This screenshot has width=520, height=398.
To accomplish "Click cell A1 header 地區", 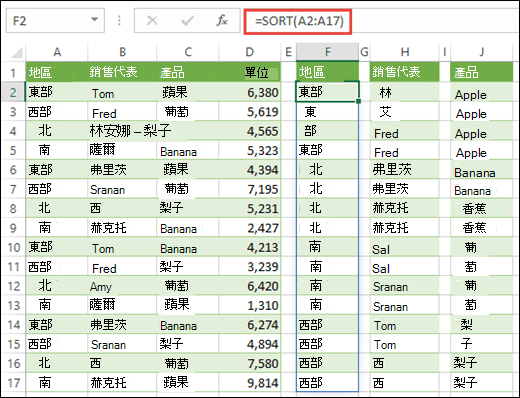I will point(57,72).
